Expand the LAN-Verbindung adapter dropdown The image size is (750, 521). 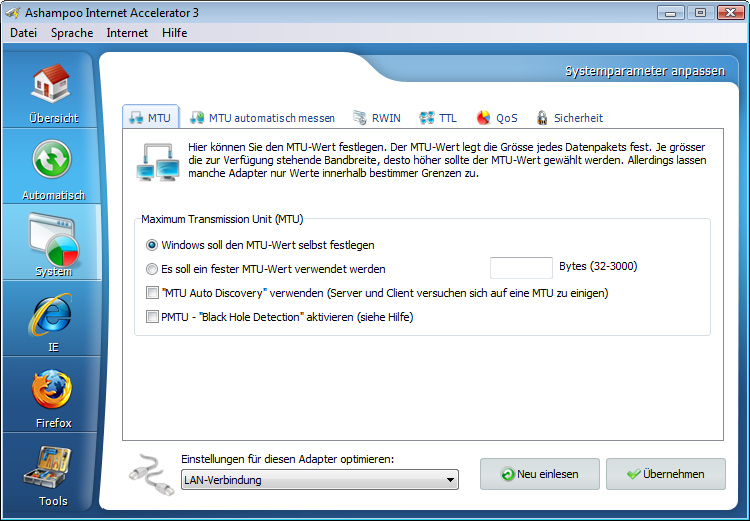click(x=449, y=480)
